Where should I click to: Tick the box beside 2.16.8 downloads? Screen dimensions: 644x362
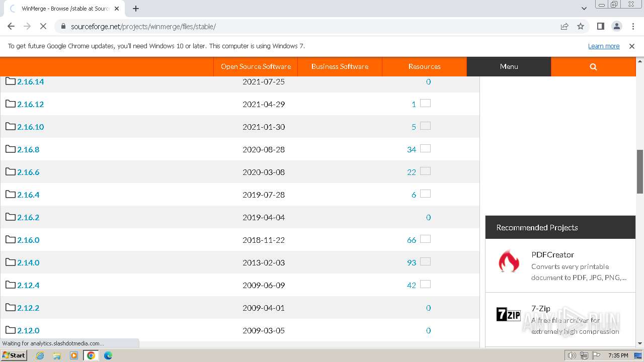click(x=425, y=148)
